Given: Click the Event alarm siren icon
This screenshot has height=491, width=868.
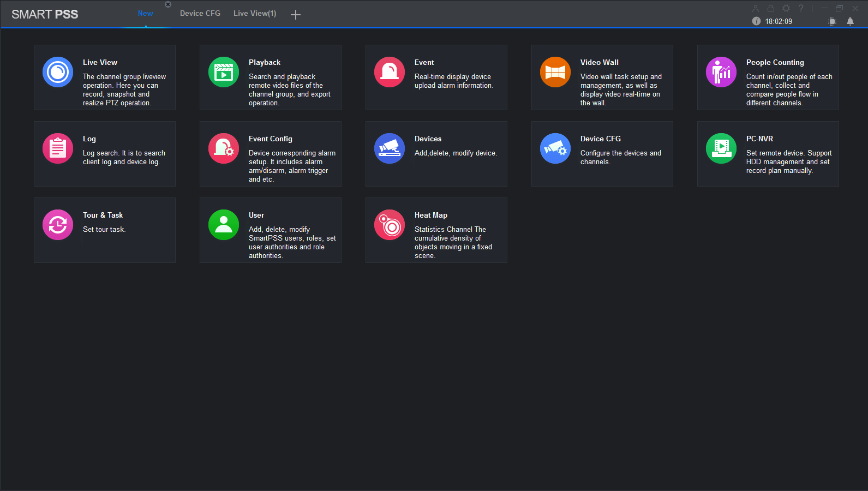Looking at the screenshot, I should [x=390, y=72].
